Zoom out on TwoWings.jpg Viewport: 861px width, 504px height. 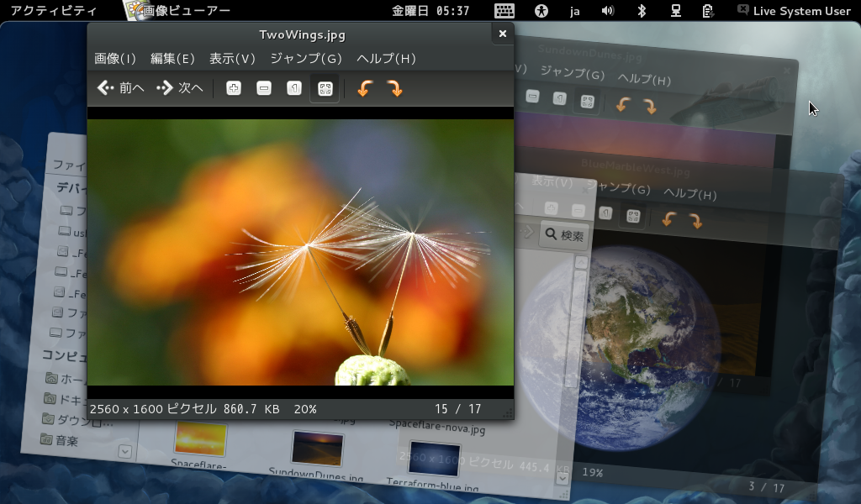(x=264, y=88)
